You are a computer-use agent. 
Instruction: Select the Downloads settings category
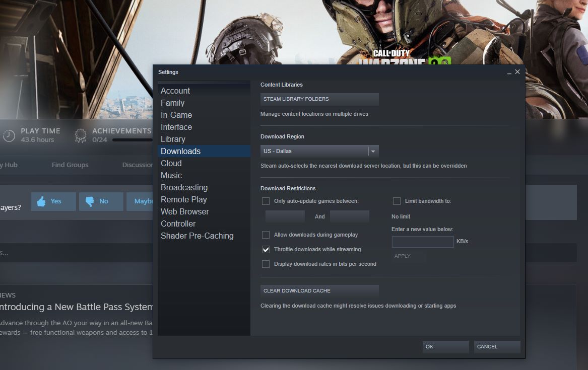[204, 152]
